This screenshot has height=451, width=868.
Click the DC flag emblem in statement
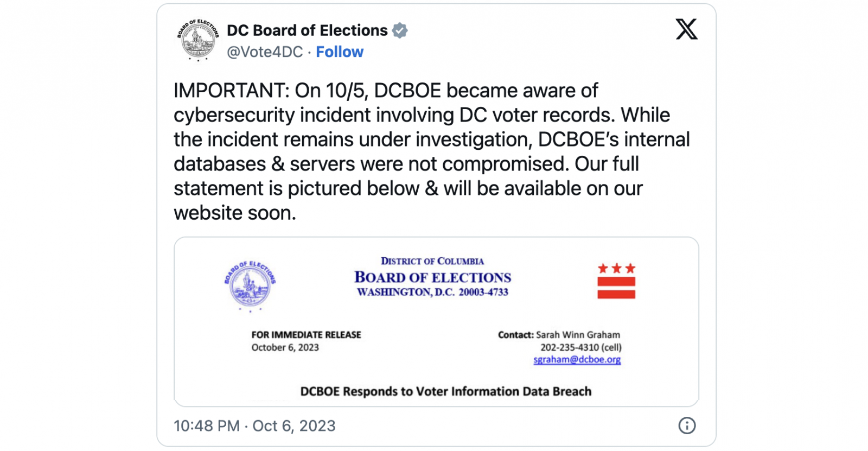pos(616,281)
